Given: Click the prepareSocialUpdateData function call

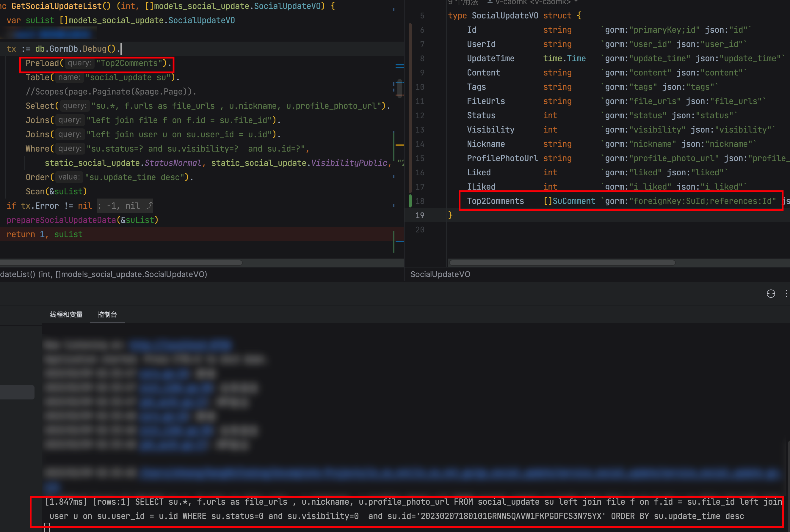Looking at the screenshot, I should click(x=61, y=220).
